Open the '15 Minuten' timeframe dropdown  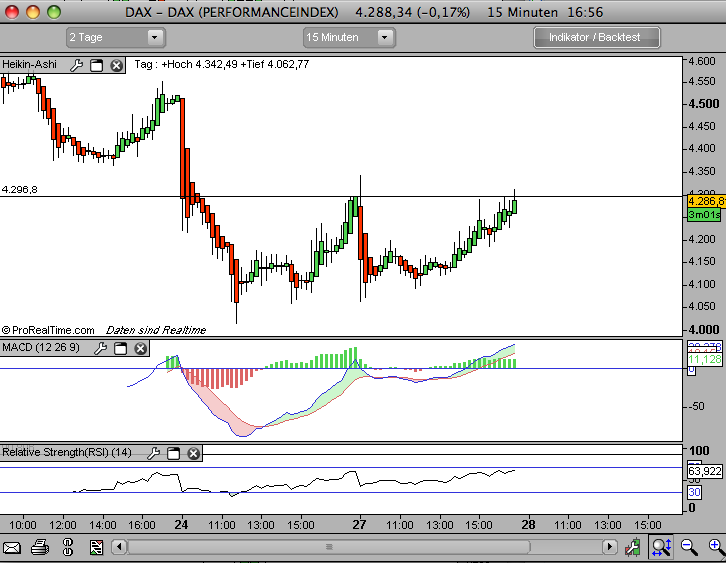349,38
